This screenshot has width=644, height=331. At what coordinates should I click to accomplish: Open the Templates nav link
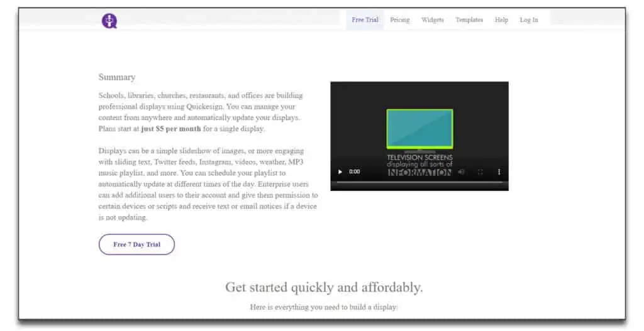[469, 19]
